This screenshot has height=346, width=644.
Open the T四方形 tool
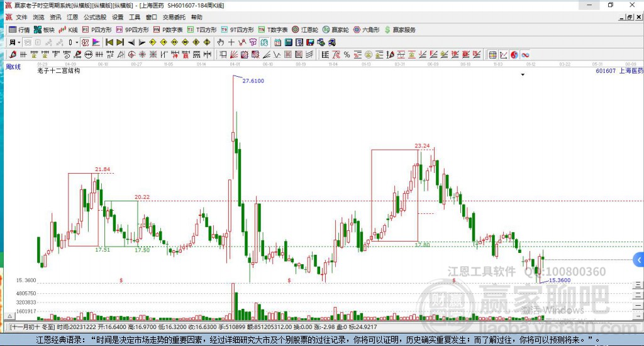[202, 30]
